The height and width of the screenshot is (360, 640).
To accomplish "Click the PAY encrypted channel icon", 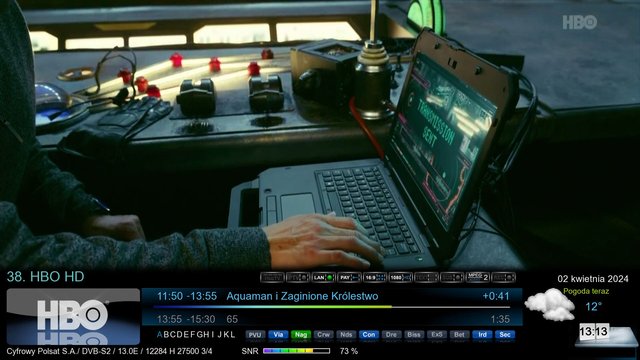I will pos(349,278).
